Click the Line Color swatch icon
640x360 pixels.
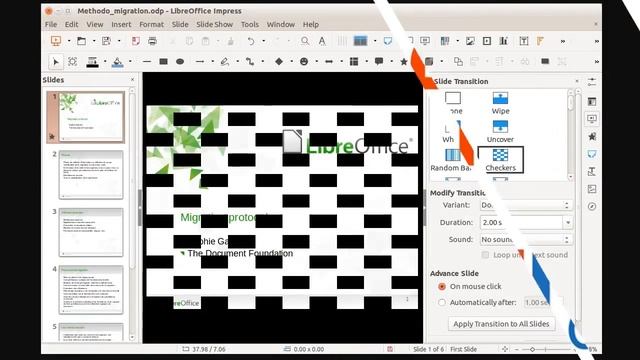click(x=93, y=62)
